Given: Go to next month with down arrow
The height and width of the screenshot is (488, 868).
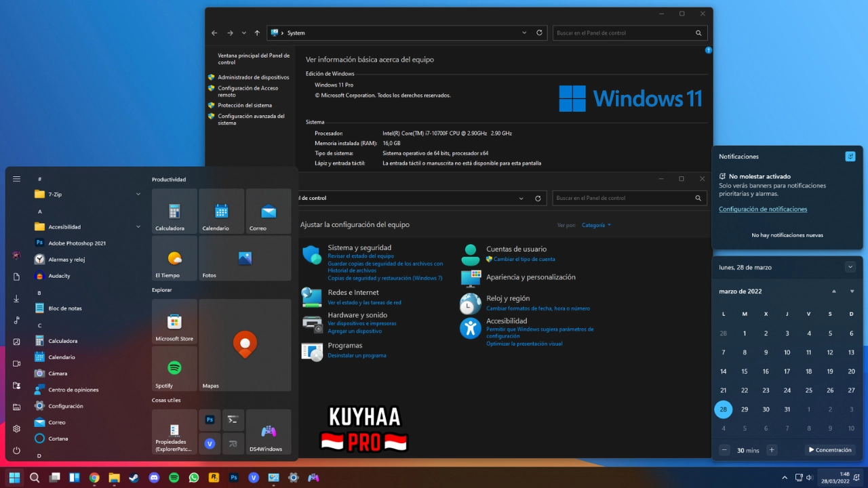Looking at the screenshot, I should point(852,291).
